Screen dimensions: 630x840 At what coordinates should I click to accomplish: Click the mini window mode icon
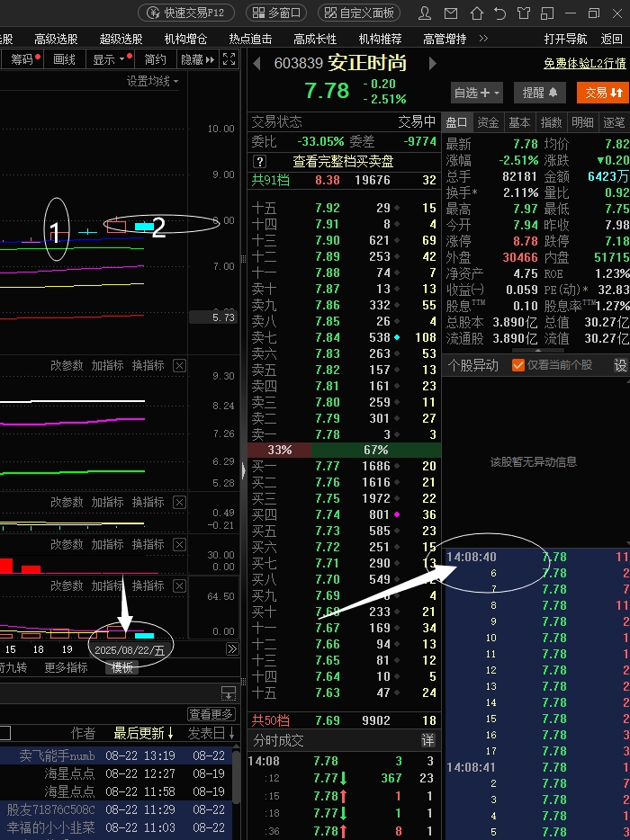(547, 13)
